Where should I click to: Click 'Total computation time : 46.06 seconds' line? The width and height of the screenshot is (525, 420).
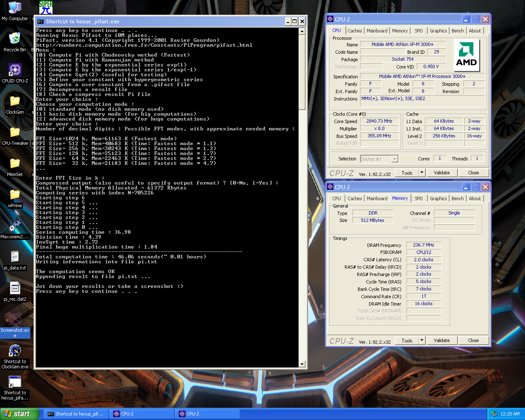pos(121,257)
